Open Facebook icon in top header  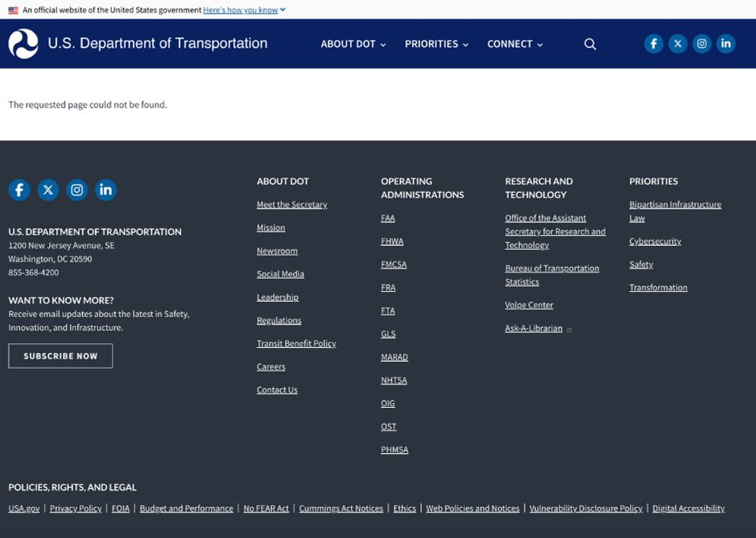(x=654, y=44)
